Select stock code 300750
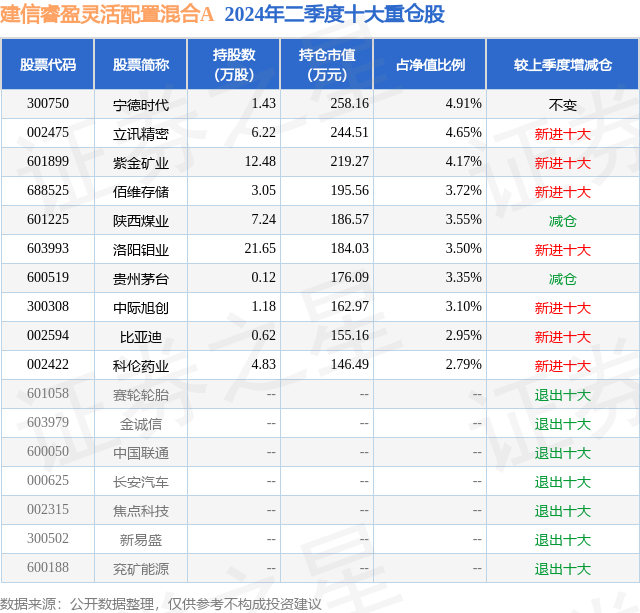 pos(48,104)
